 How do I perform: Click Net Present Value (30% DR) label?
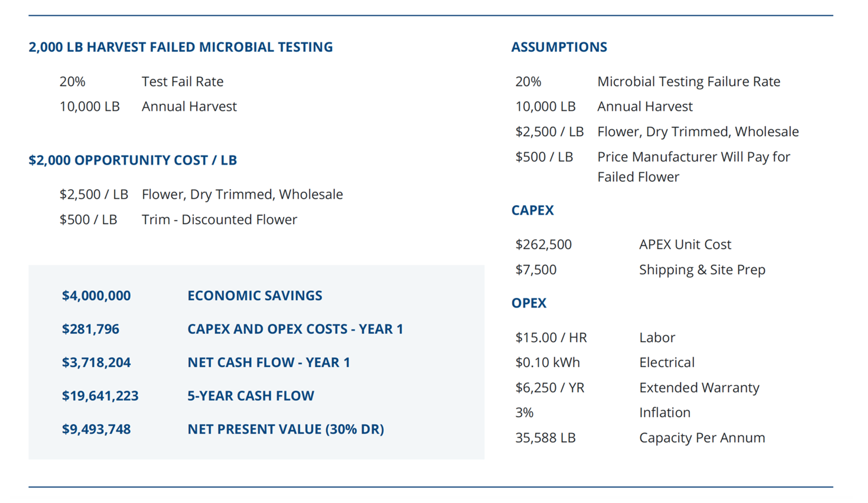point(285,429)
